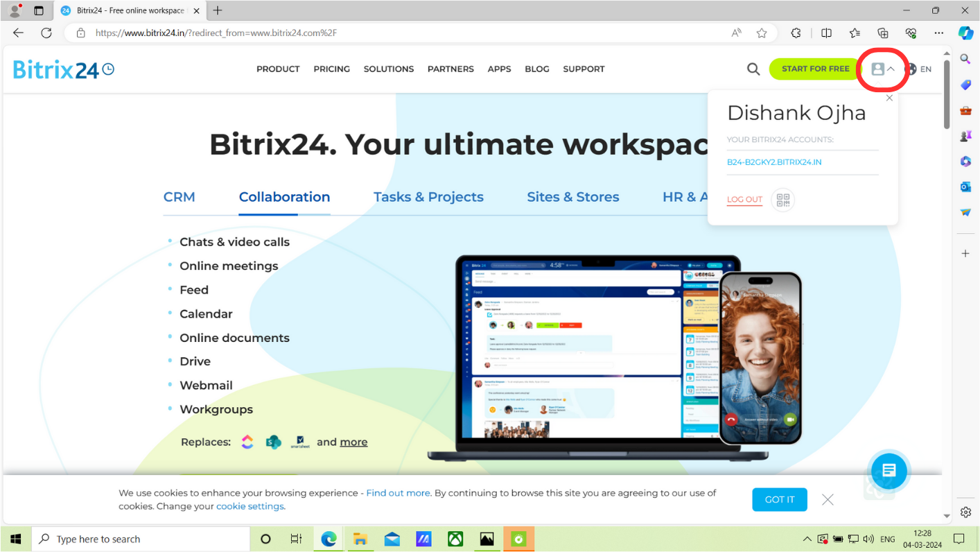Open the Tools briefcase icon in sidebar
Image resolution: width=980 pixels, height=552 pixels.
[x=965, y=110]
